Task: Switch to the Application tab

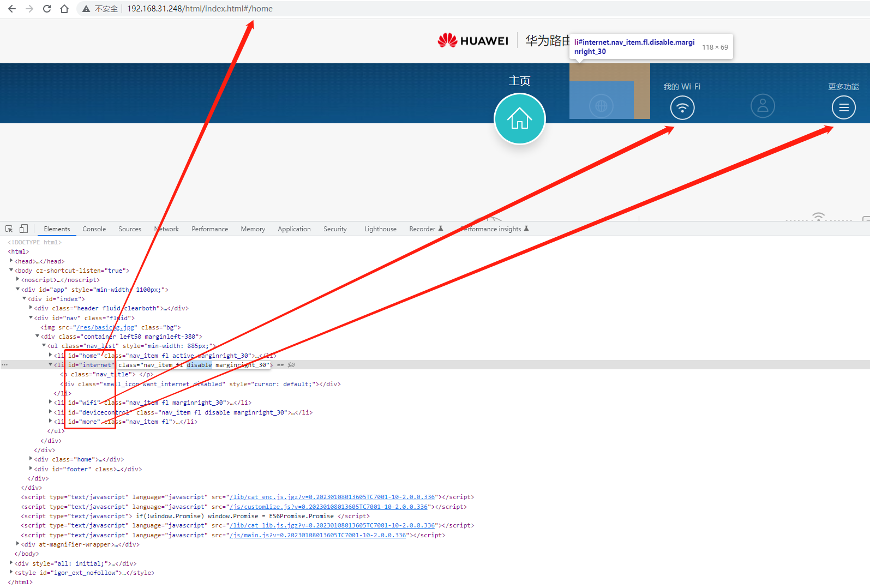Action: 294,229
